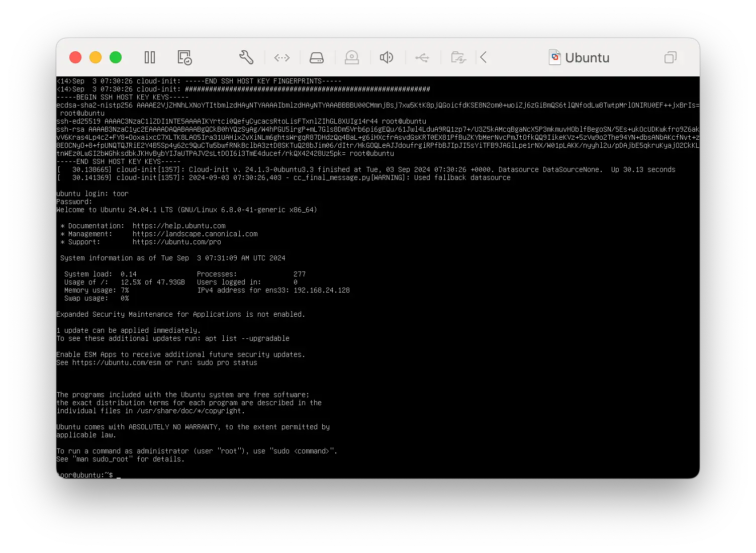Viewport: 756px width, 553px height.
Task: Open virtual machine settings wrench
Action: click(246, 57)
